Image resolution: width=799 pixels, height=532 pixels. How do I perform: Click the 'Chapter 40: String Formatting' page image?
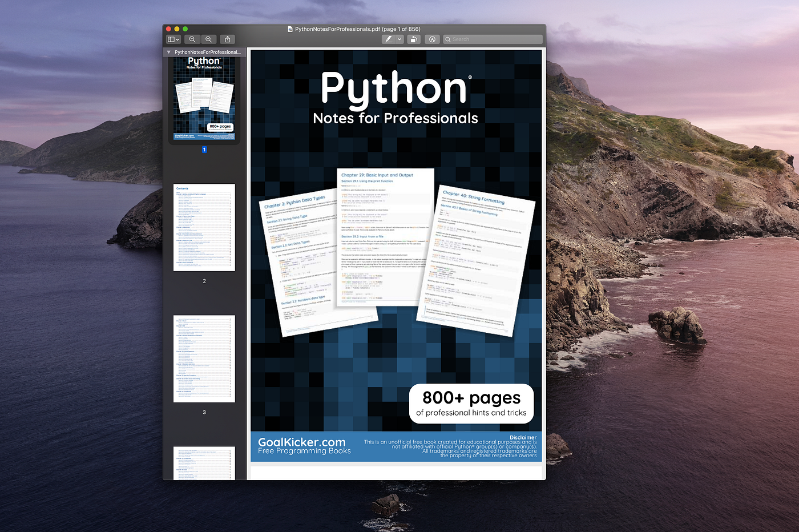(476, 260)
